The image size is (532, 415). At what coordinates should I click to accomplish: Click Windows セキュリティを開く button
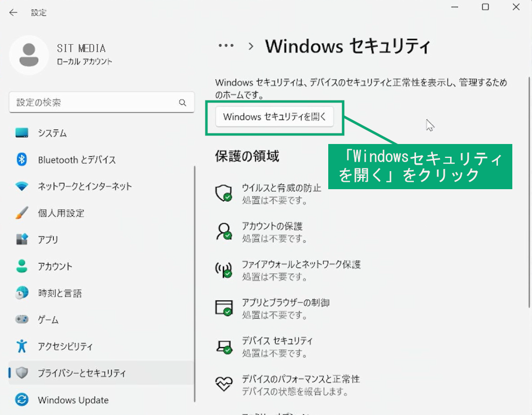tap(275, 117)
